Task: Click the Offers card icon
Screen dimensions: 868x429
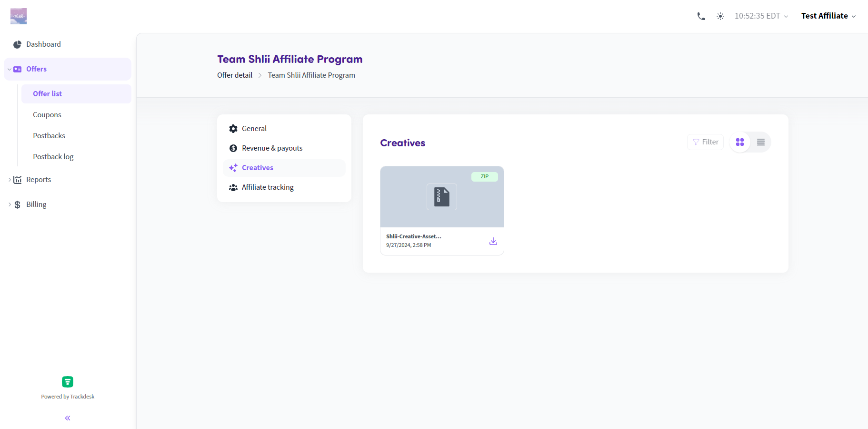Action: click(18, 69)
